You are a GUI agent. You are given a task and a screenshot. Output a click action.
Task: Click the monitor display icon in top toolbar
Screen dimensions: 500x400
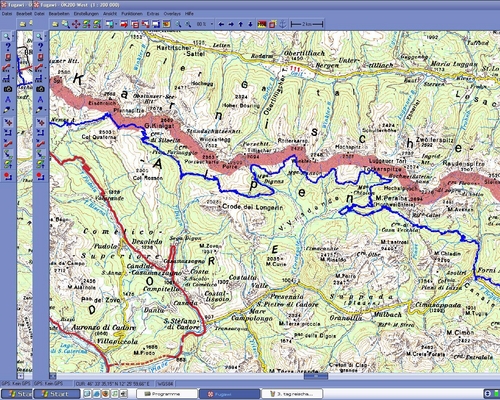pyautogui.click(x=109, y=24)
